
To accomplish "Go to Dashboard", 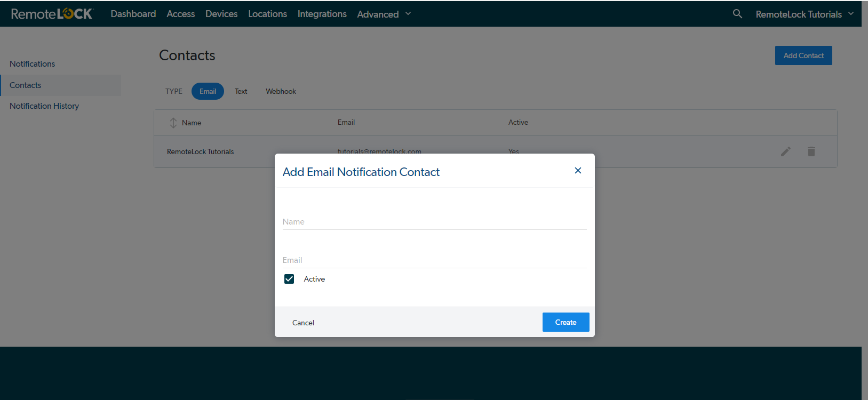I will (133, 14).
